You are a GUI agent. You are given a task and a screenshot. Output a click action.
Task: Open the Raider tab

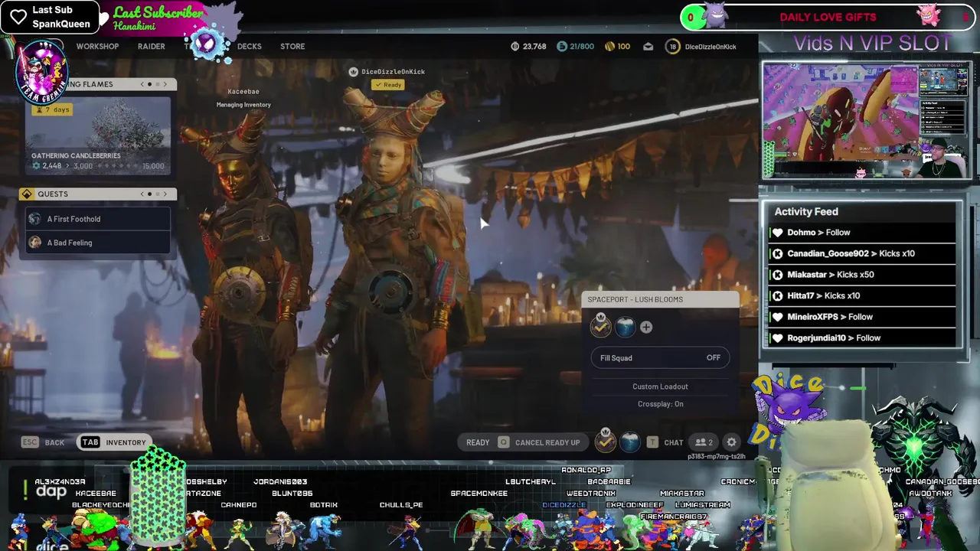(151, 47)
